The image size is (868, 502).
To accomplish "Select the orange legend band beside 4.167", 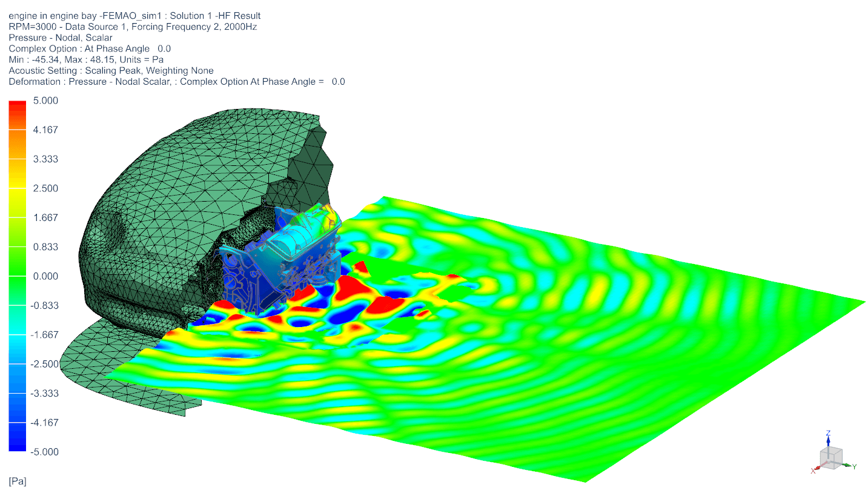I will click(18, 130).
